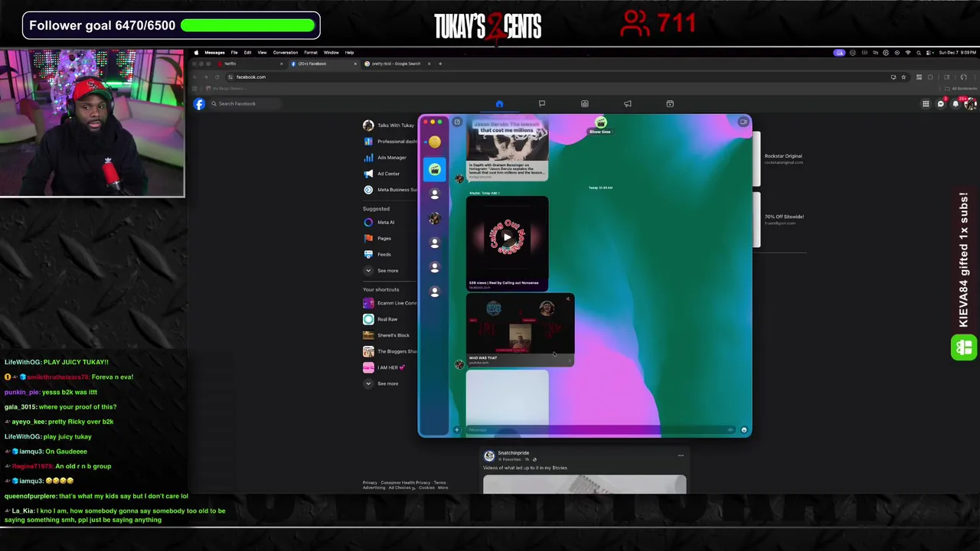Open the Window menu
Screen dimensions: 980x551
[331, 53]
